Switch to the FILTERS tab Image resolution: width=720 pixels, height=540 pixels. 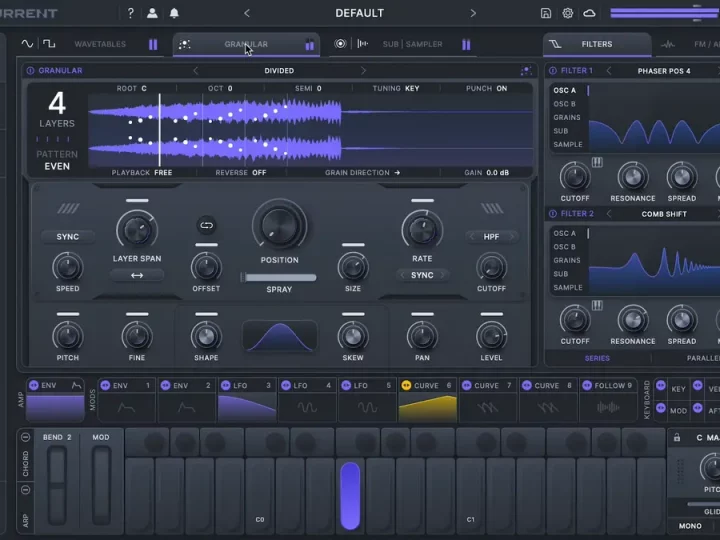pos(596,44)
